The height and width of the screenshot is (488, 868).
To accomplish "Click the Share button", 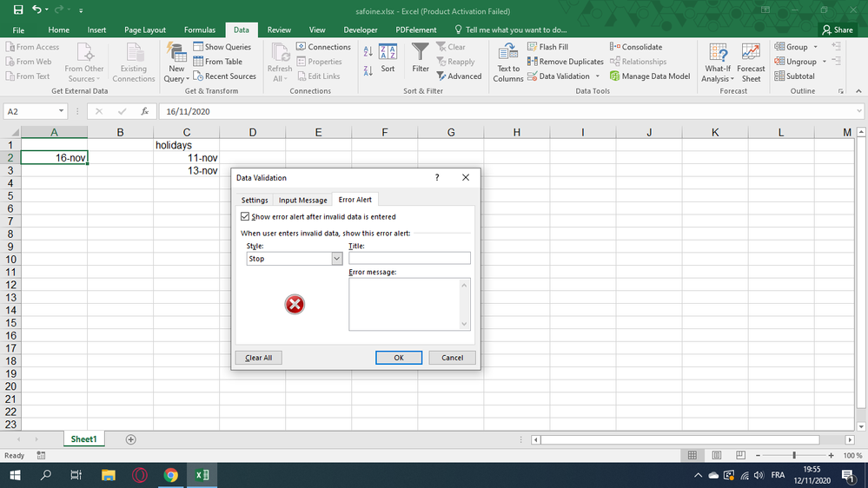I will [x=838, y=30].
